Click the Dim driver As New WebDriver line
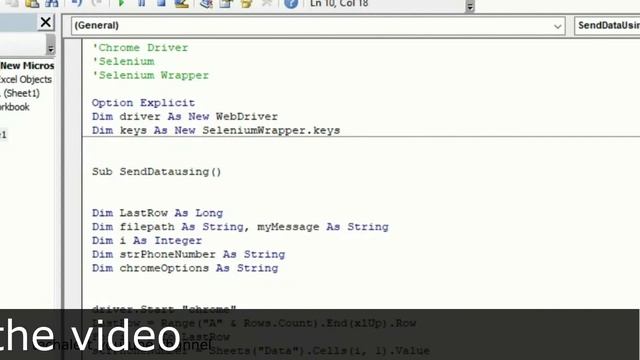The height and width of the screenshot is (360, 640). pos(184,117)
